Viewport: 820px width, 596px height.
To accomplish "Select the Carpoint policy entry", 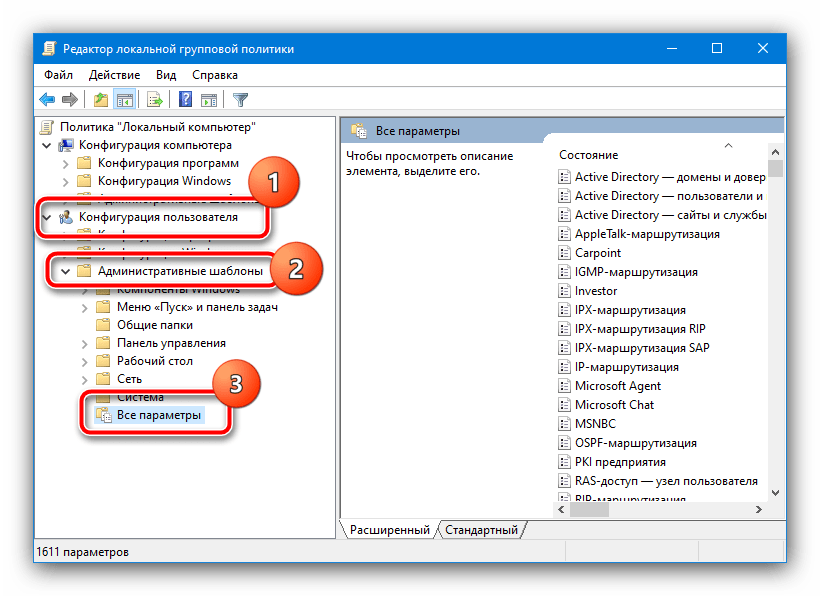I will [x=597, y=252].
